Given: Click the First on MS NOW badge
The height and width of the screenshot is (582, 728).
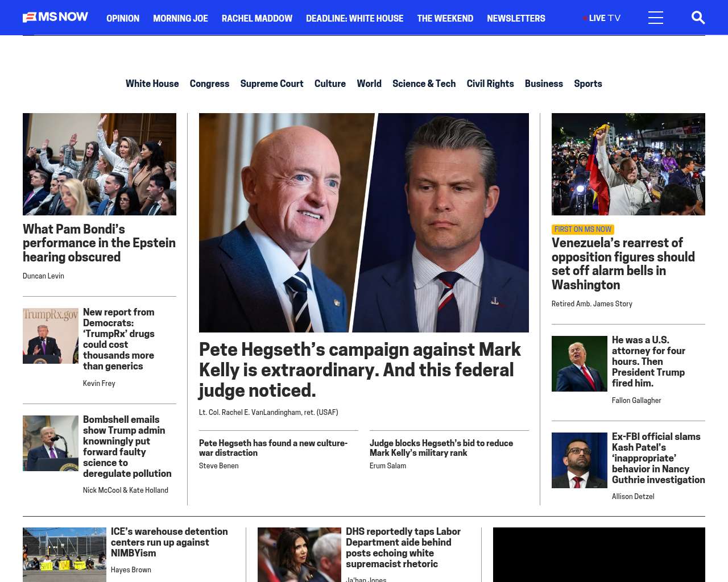Looking at the screenshot, I should (x=582, y=230).
